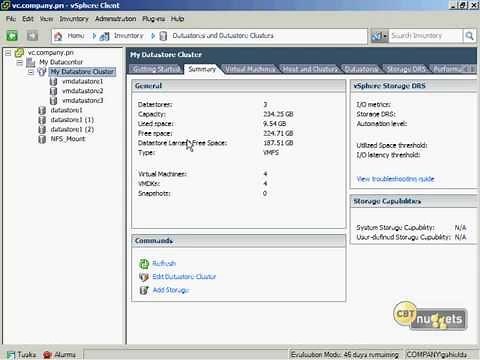The width and height of the screenshot is (480, 360).
Task: Click the vmdatastore2 cylinder icon
Action: 53,91
